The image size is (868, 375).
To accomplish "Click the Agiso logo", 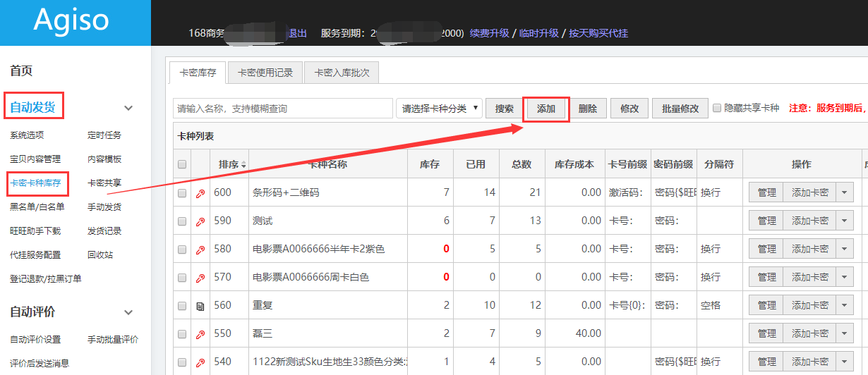I will (71, 20).
